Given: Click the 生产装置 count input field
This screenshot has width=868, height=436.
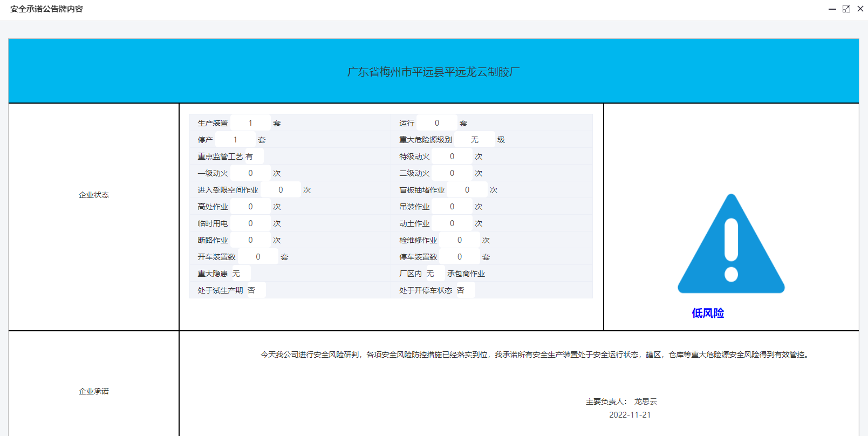Looking at the screenshot, I should point(250,123).
